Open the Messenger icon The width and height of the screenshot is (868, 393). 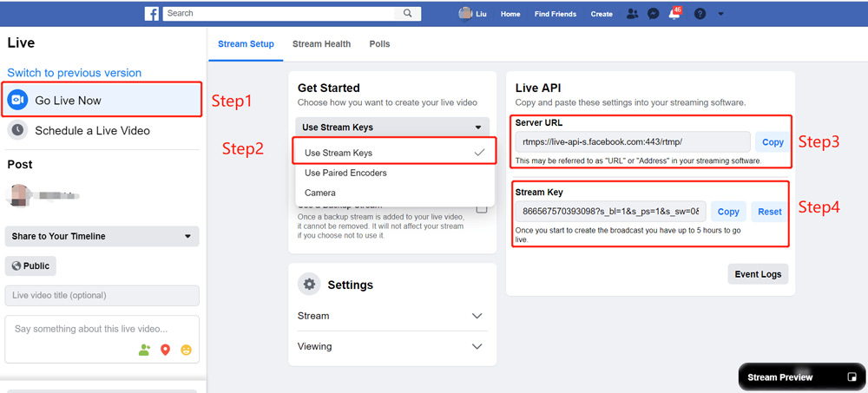click(654, 14)
